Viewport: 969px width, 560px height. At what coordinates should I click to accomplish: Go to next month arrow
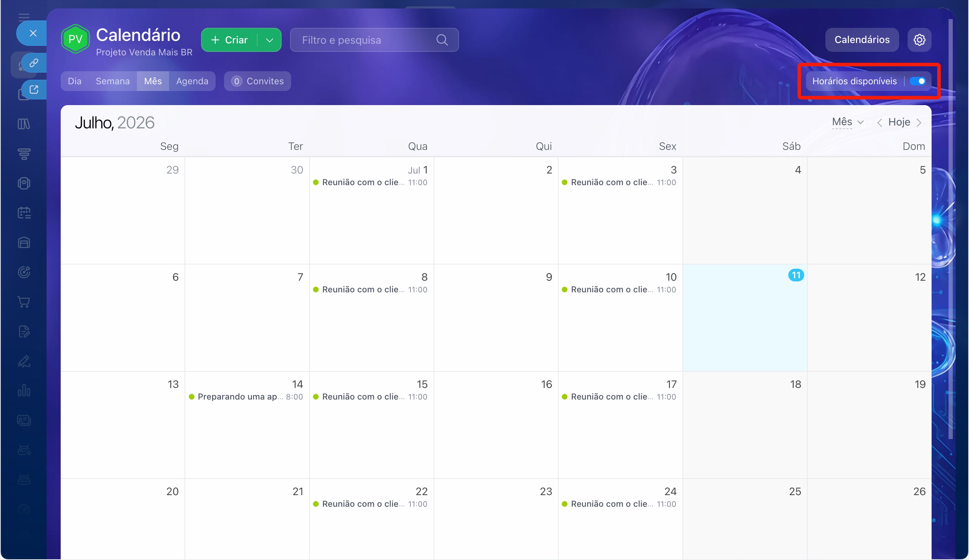919,123
